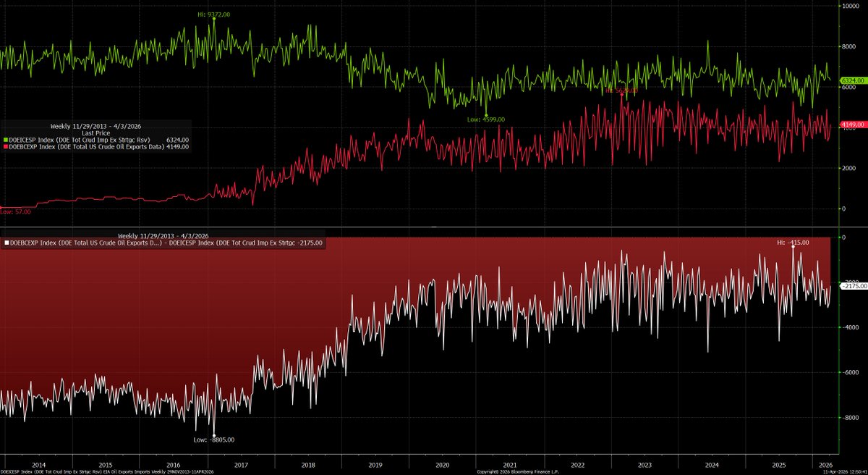Screen dimensions: 868x475
Task: Click the 2014 year label on the time axis
Action: (x=38, y=464)
